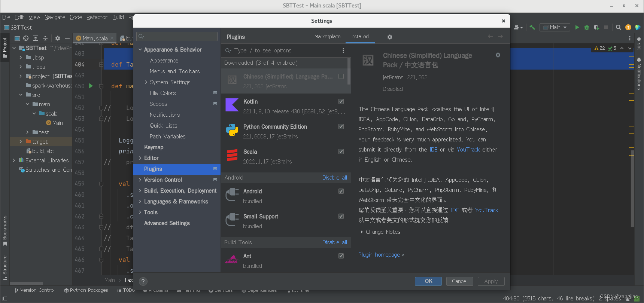Click the Select Opened File target icon
The image size is (644, 303).
26,38
